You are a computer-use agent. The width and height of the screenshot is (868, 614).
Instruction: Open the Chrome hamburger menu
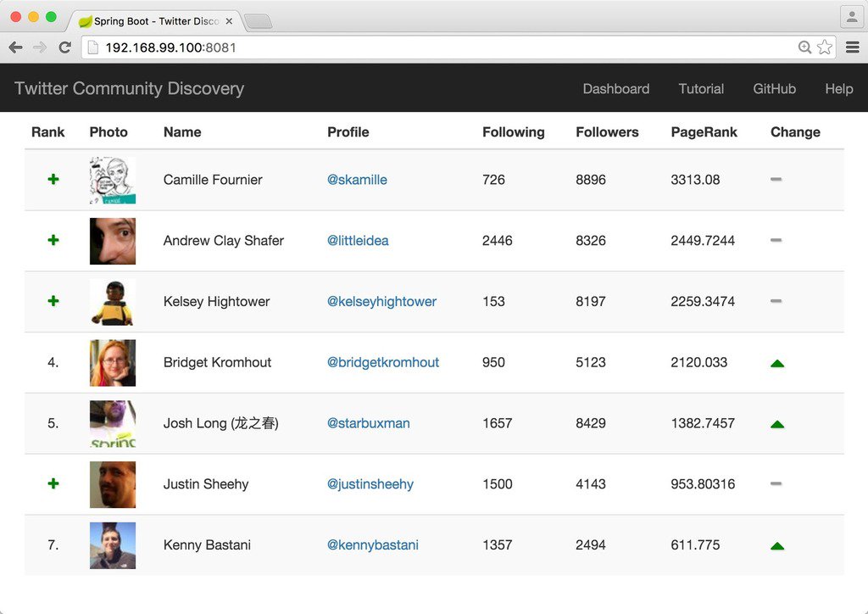[853, 47]
